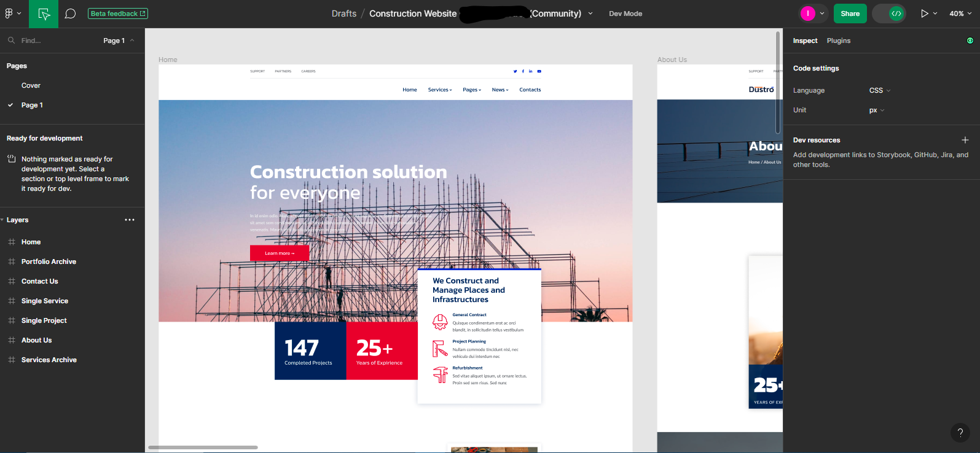
Task: Select the Home frame label on canvas
Action: click(x=168, y=60)
